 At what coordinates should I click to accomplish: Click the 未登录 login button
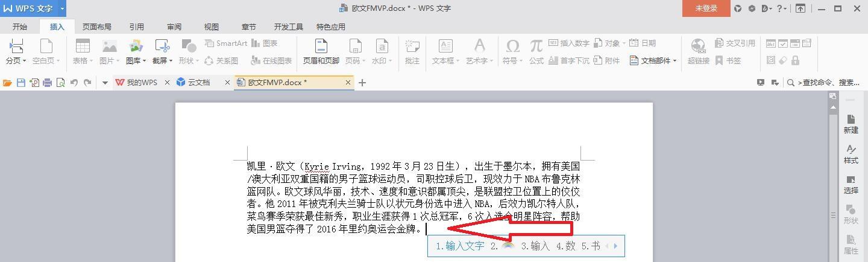[706, 8]
